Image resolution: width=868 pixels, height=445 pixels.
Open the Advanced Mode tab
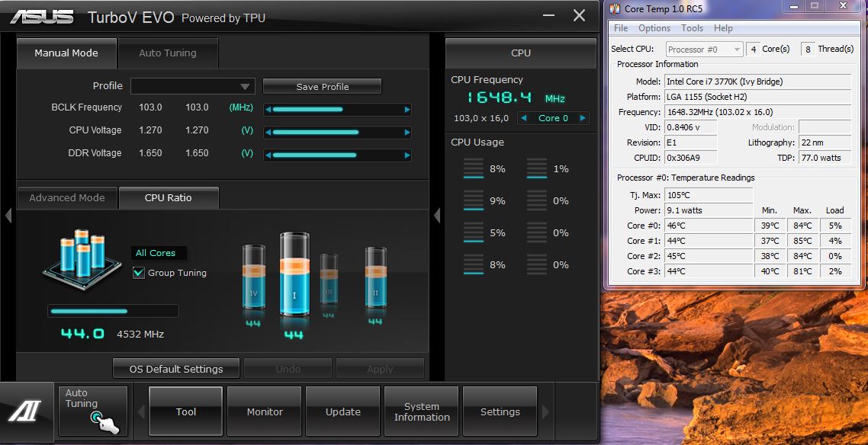(x=67, y=198)
